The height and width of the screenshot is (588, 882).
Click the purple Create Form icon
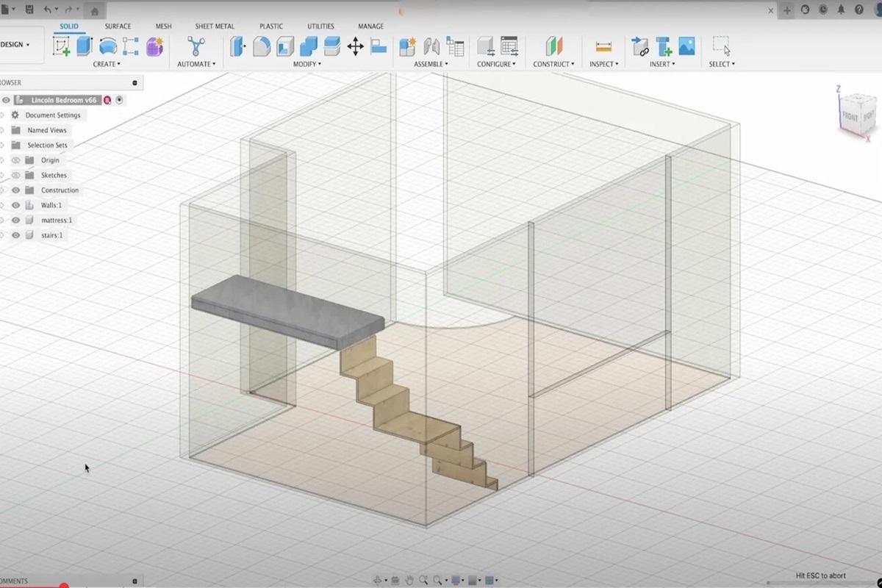(154, 47)
